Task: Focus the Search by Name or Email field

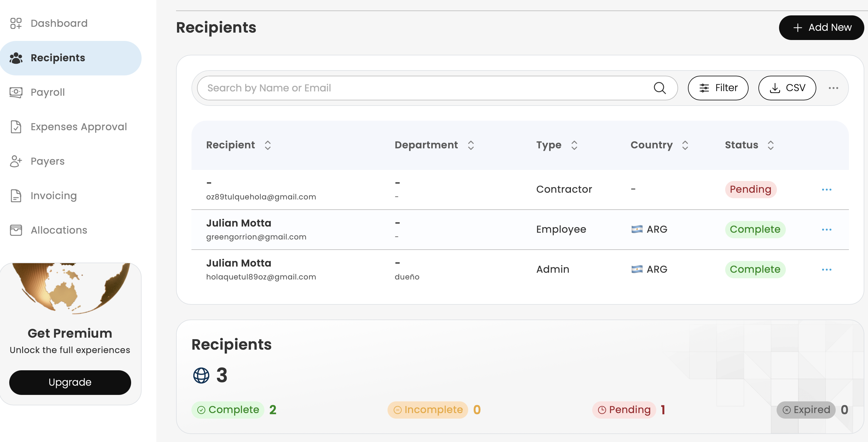Action: click(424, 88)
